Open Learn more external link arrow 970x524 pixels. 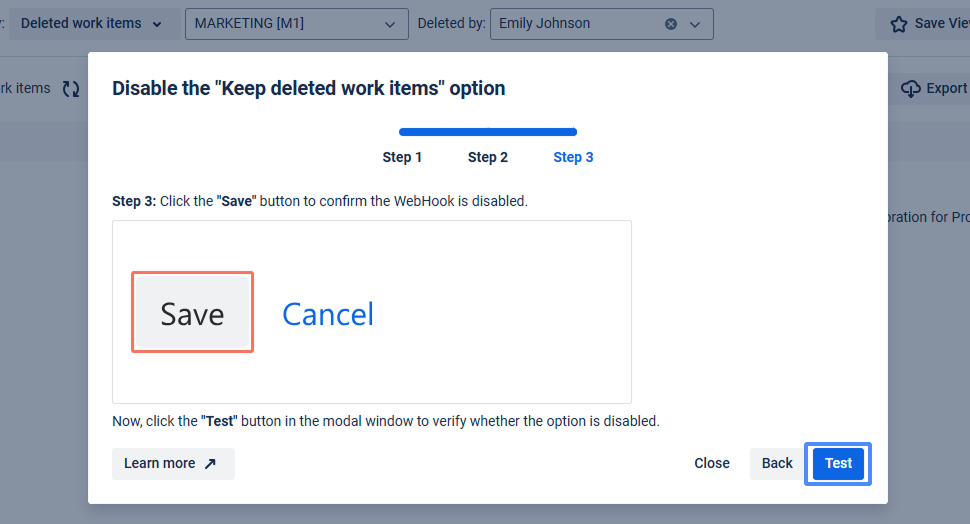(x=210, y=464)
